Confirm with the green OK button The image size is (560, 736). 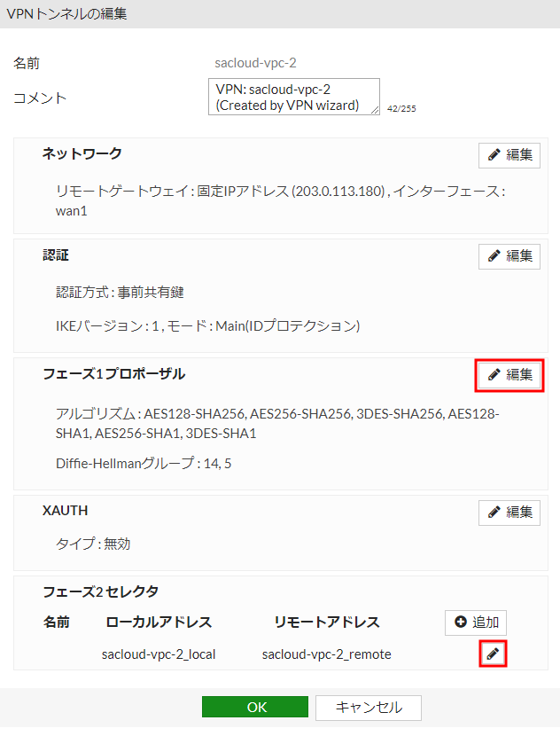[x=255, y=707]
